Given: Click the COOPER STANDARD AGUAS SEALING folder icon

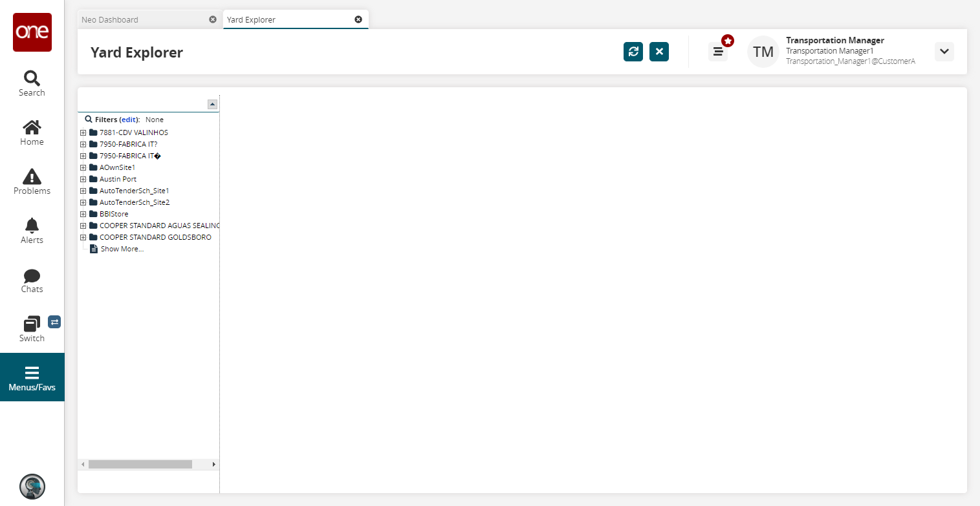Looking at the screenshot, I should click(93, 226).
